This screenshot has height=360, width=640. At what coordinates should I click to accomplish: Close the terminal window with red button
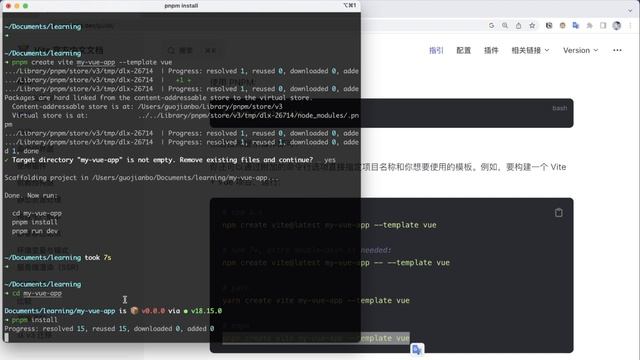[8, 6]
